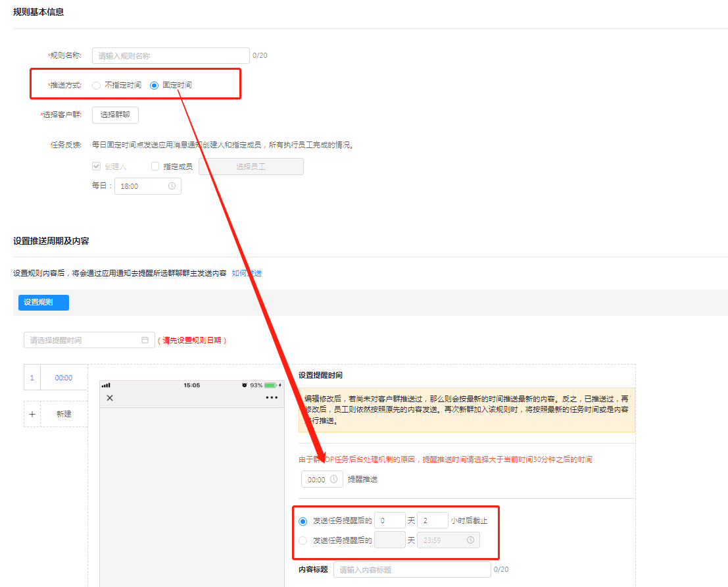
Task: Click the hours field containing 2
Action: (x=432, y=521)
